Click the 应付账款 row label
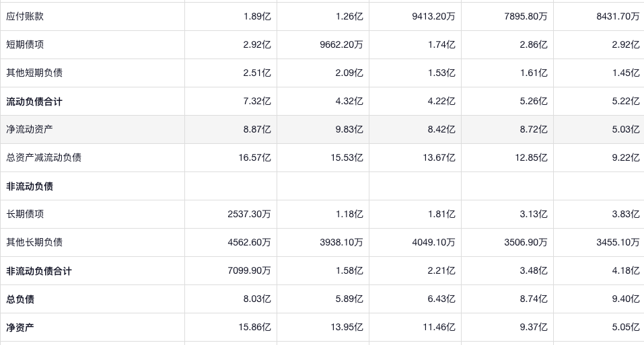 [25, 16]
